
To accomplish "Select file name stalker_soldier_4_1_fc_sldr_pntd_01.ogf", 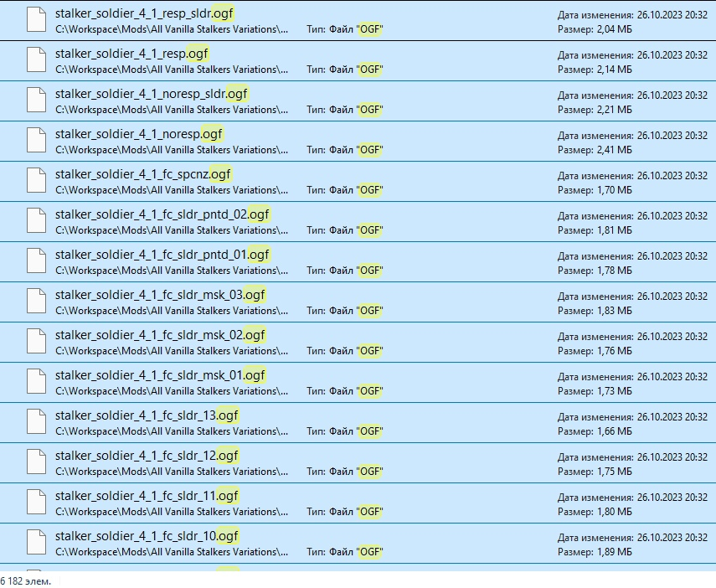I will [162, 255].
